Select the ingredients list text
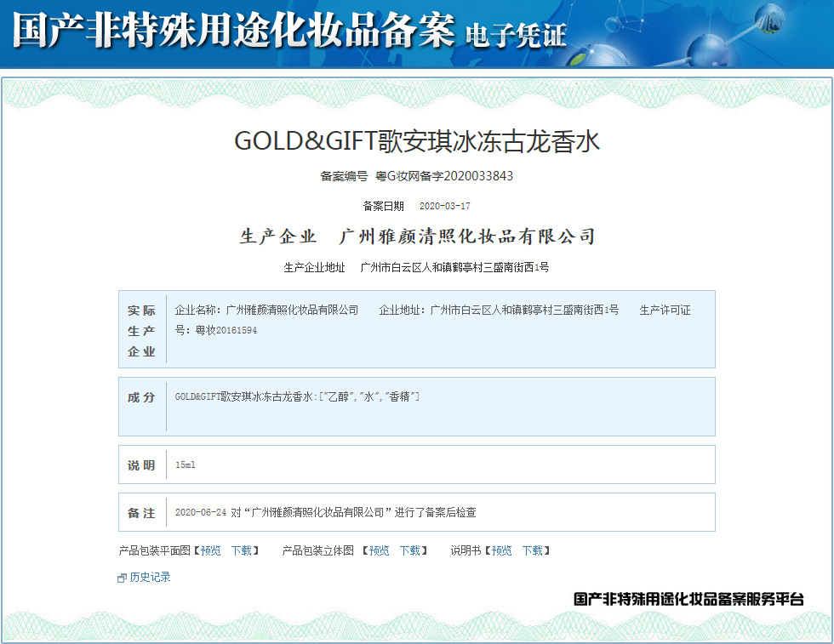834x644 pixels. pyautogui.click(x=297, y=396)
